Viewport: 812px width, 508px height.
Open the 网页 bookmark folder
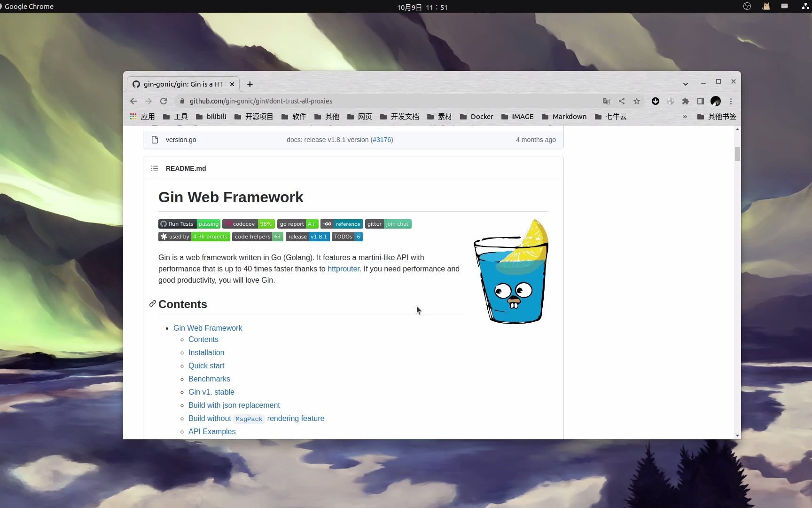pyautogui.click(x=359, y=117)
